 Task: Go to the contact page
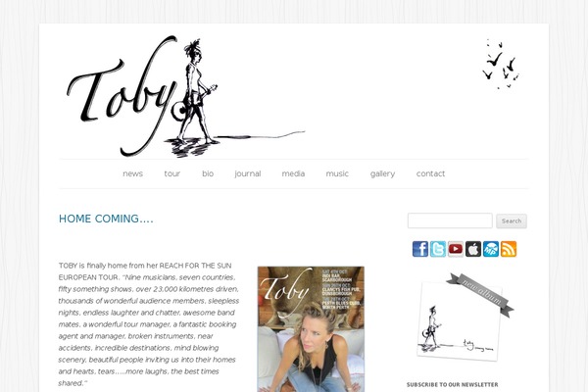point(430,173)
